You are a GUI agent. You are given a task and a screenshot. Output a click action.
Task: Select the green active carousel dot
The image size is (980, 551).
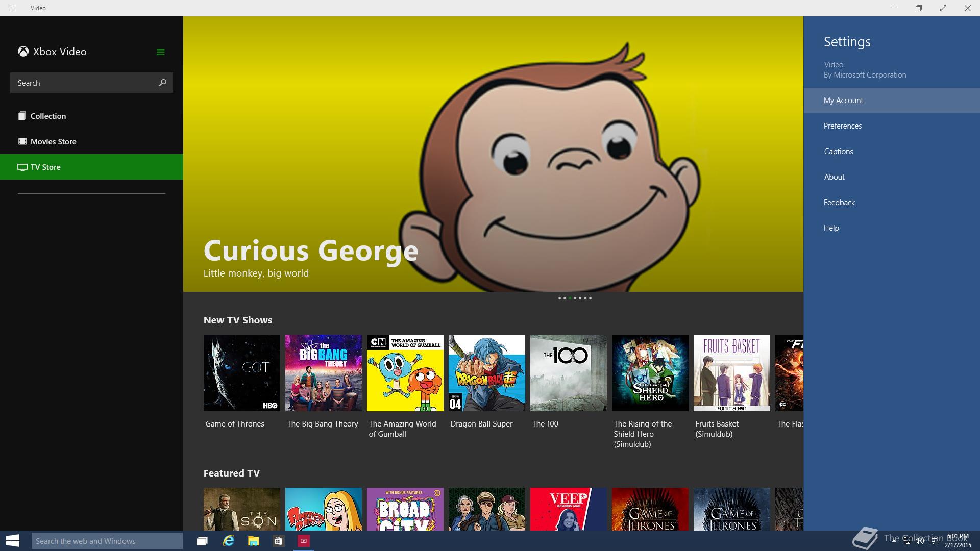click(x=570, y=298)
